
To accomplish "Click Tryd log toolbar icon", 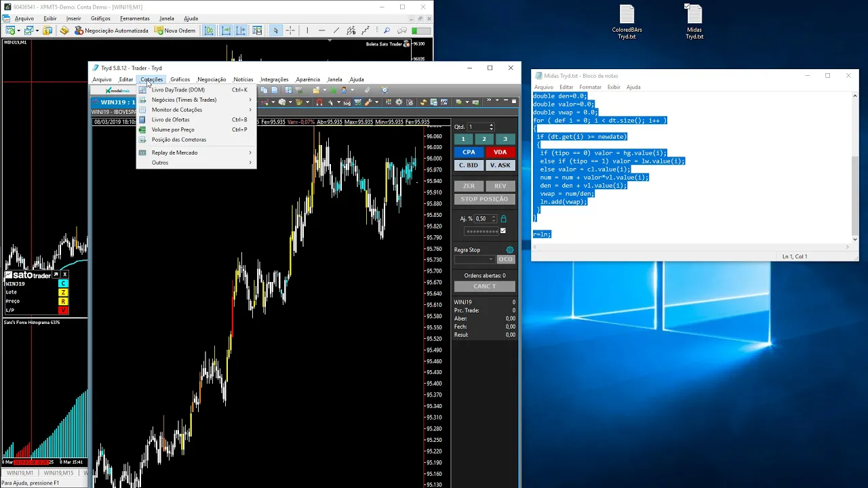I will tap(347, 102).
